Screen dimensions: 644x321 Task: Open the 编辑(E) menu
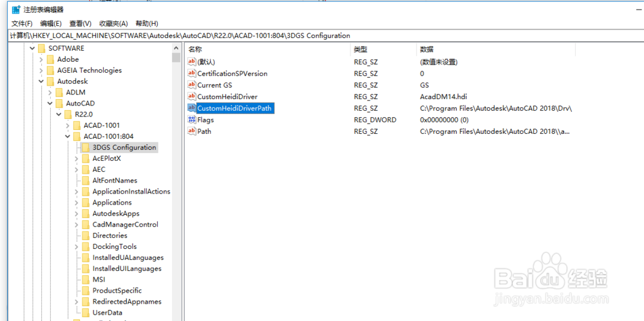click(51, 23)
